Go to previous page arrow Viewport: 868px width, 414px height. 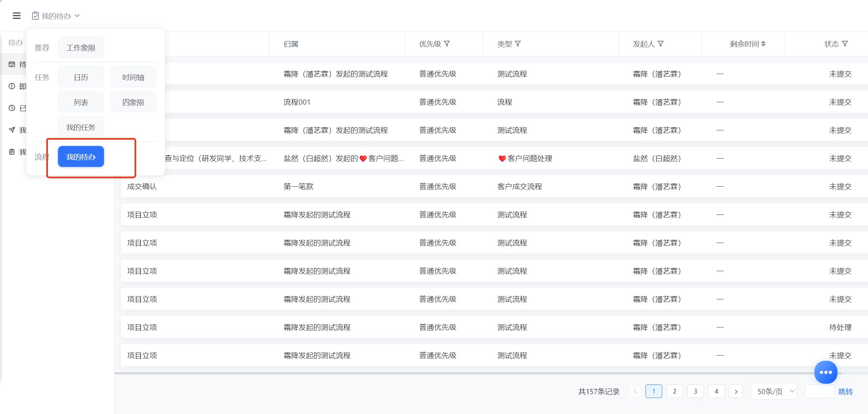[635, 391]
